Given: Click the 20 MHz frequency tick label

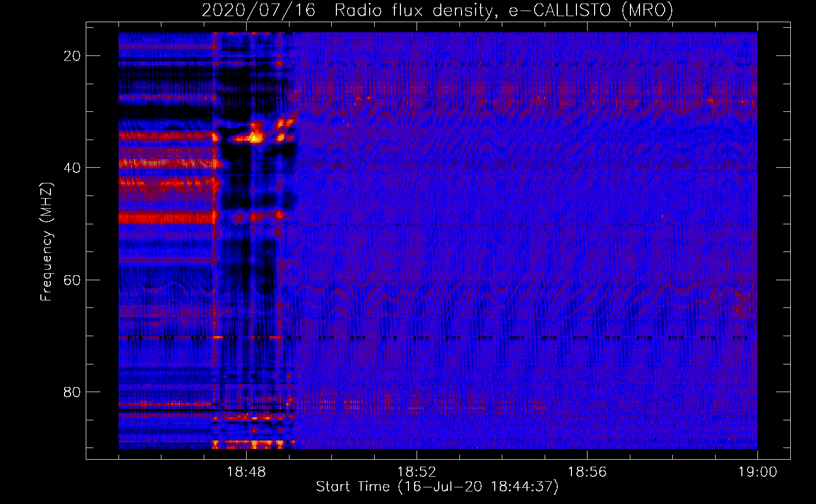Looking at the screenshot, I should coord(73,56).
